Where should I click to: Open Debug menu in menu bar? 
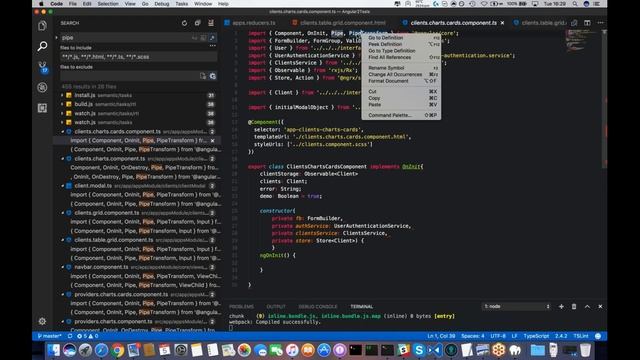click(162, 4)
